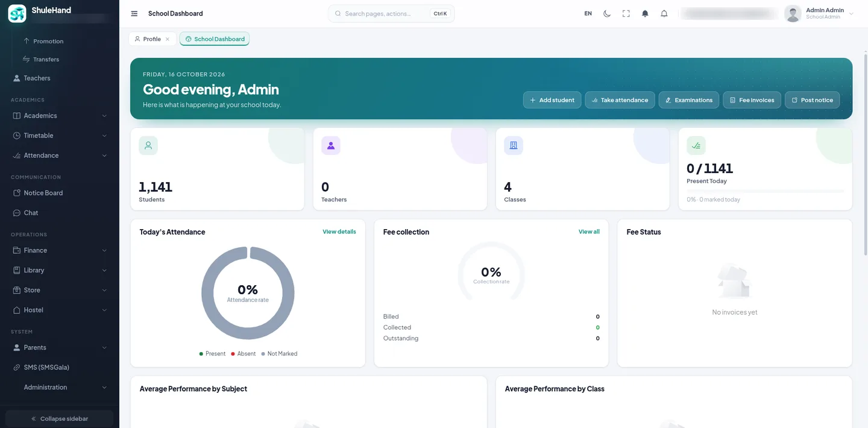868x428 pixels.
Task: Toggle the Not Marked legend entry
Action: pyautogui.click(x=280, y=354)
